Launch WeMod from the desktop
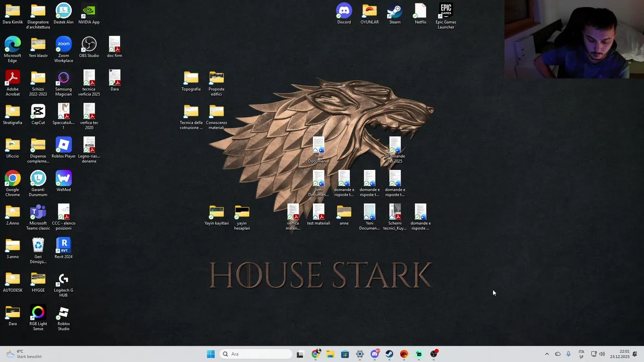This screenshot has width=644, height=362. pos(63,182)
